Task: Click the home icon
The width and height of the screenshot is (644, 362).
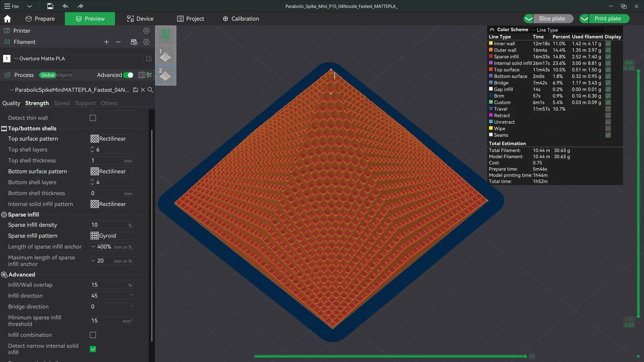Action: click(x=7, y=19)
